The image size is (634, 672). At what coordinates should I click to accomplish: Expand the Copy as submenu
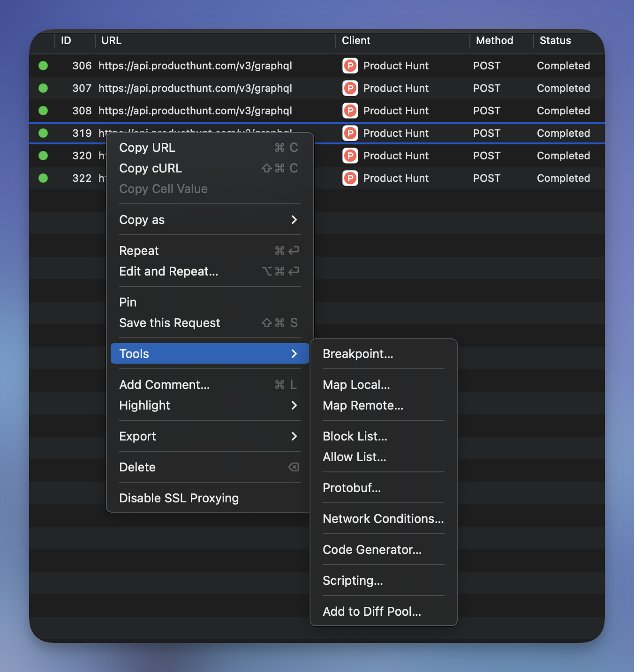tap(210, 220)
